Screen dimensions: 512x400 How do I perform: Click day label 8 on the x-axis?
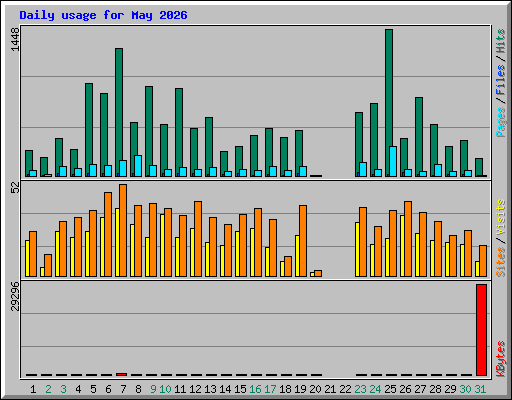click(x=138, y=389)
